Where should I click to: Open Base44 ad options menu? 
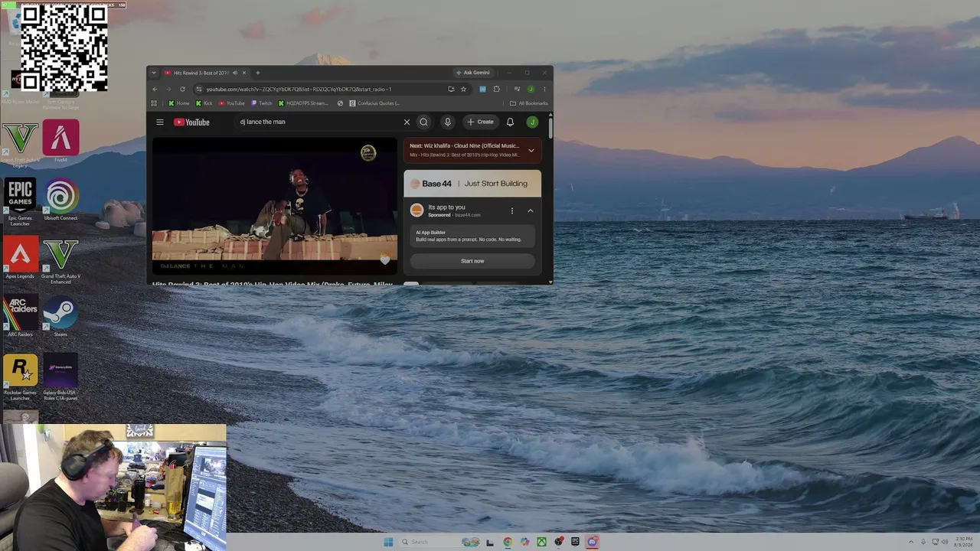[x=512, y=210]
